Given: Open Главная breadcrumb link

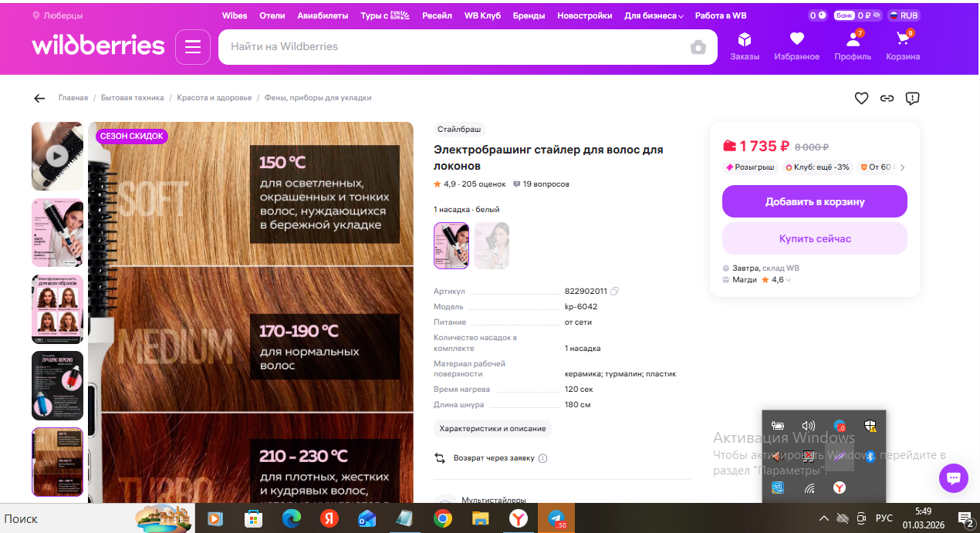Looking at the screenshot, I should pos(73,98).
